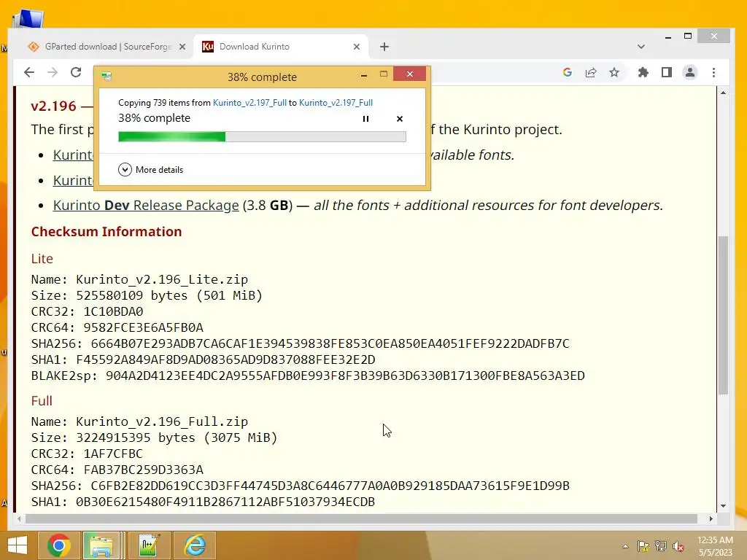This screenshot has width=747, height=560.
Task: Click the vertical scrollbar thumb
Action: coord(723,315)
